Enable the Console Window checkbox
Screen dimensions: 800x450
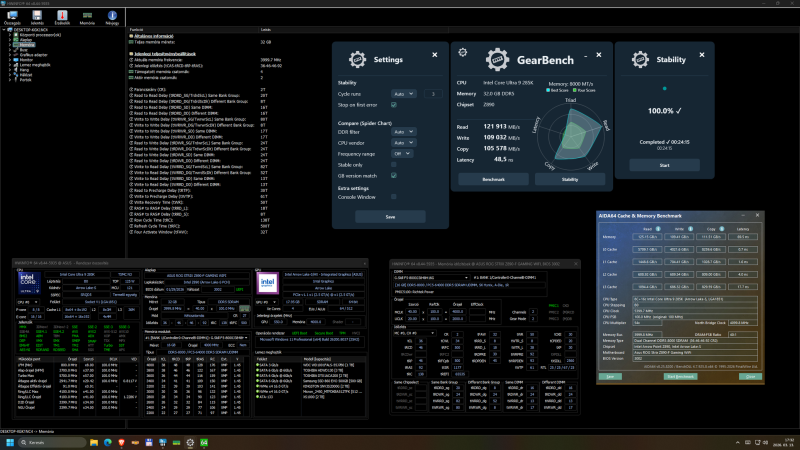pos(393,196)
